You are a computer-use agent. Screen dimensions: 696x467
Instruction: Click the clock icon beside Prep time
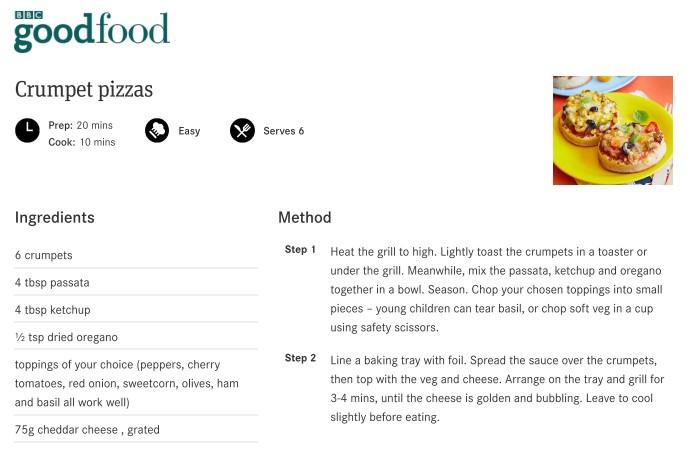28,131
